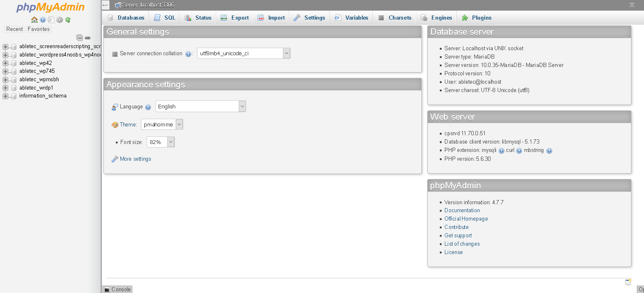The width and height of the screenshot is (644, 293).
Task: Click the Server: localhost:3306 breadcrumb
Action: (x=148, y=5)
